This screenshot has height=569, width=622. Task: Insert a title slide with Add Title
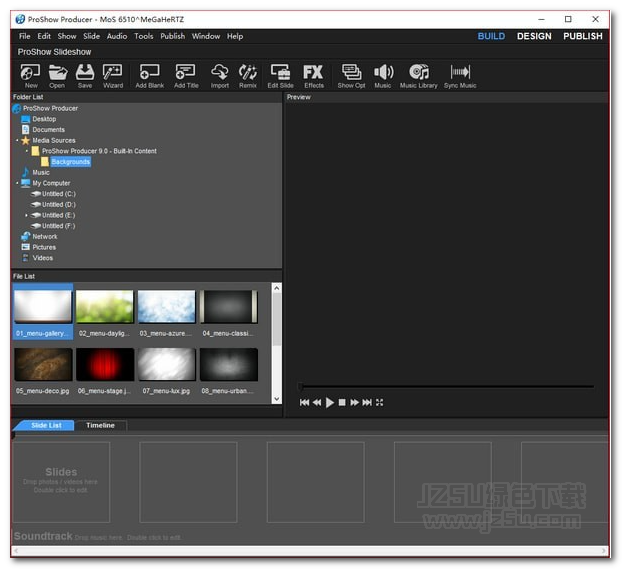pyautogui.click(x=186, y=76)
